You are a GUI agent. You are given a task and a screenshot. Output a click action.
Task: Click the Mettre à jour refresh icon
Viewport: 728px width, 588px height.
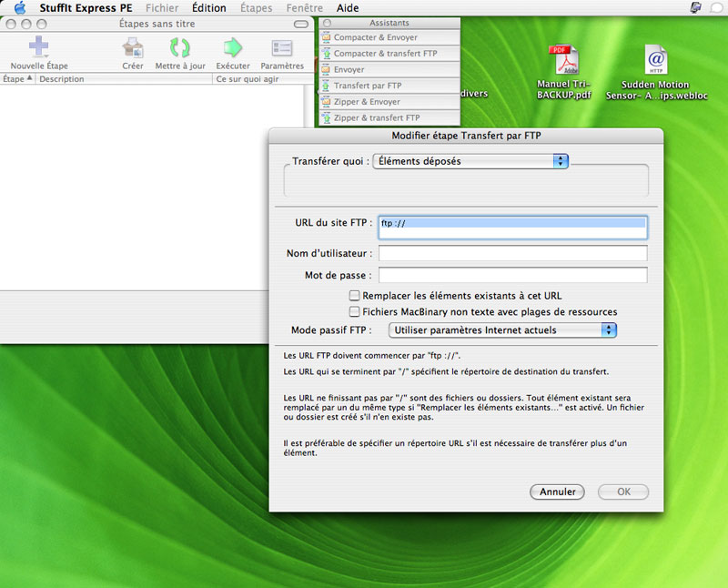click(x=179, y=48)
